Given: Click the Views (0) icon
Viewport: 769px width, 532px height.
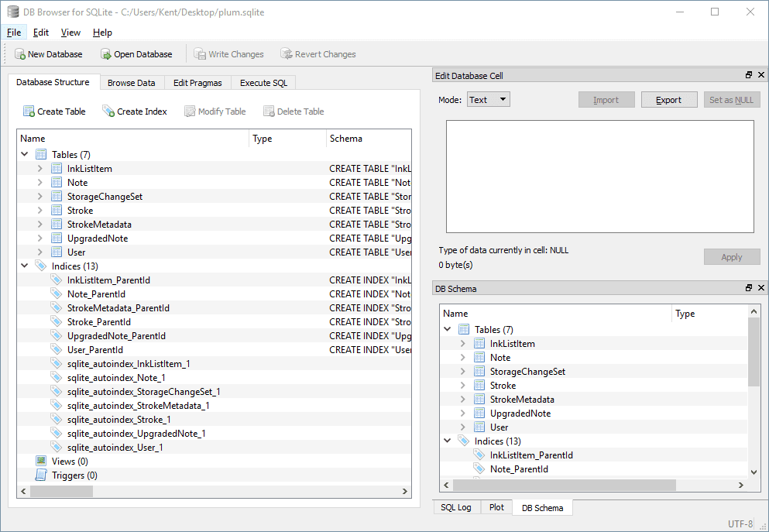Looking at the screenshot, I should (x=41, y=462).
